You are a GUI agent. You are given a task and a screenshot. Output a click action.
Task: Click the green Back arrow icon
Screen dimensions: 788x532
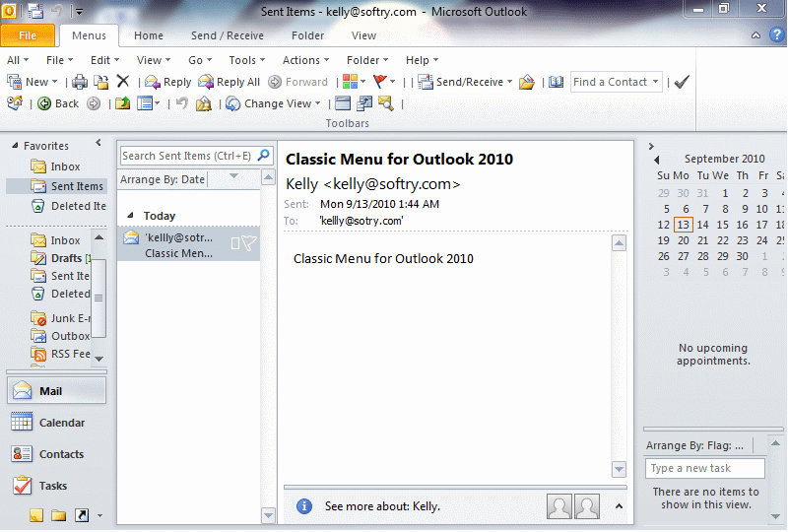tap(44, 103)
